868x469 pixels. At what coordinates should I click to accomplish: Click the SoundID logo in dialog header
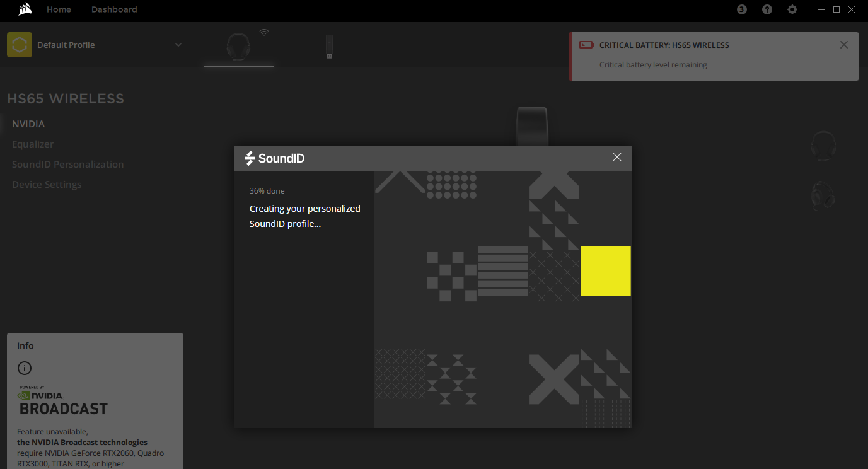tap(274, 158)
